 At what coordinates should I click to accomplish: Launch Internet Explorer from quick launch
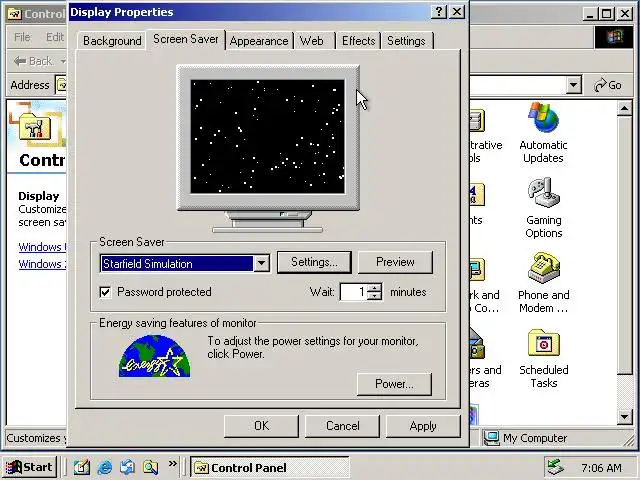(105, 467)
